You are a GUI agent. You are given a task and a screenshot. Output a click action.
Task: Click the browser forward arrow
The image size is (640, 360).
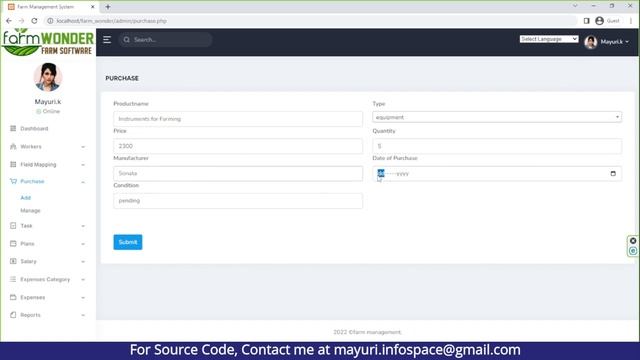[x=21, y=21]
